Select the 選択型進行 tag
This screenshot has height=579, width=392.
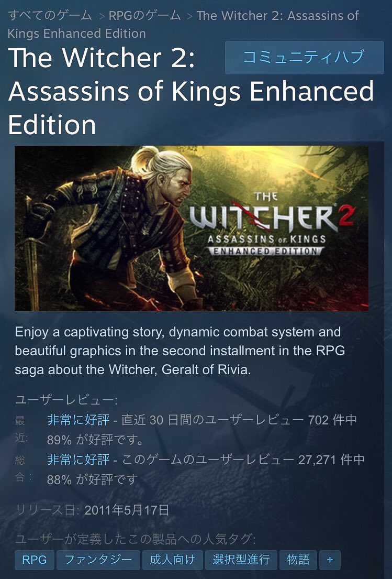tap(241, 560)
